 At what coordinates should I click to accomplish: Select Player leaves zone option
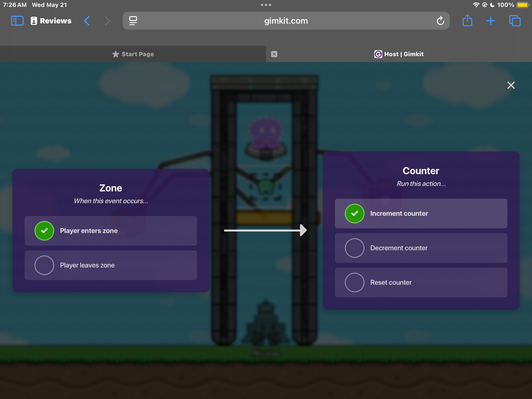point(44,265)
